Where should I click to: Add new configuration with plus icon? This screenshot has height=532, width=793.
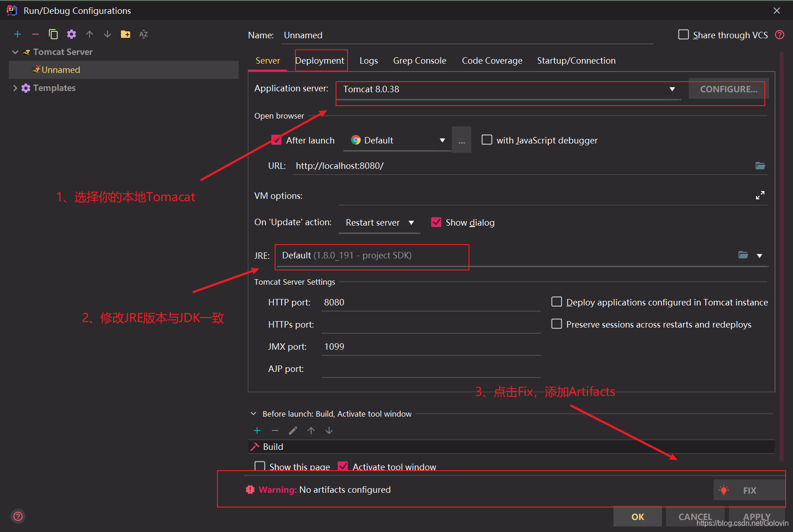coord(18,34)
